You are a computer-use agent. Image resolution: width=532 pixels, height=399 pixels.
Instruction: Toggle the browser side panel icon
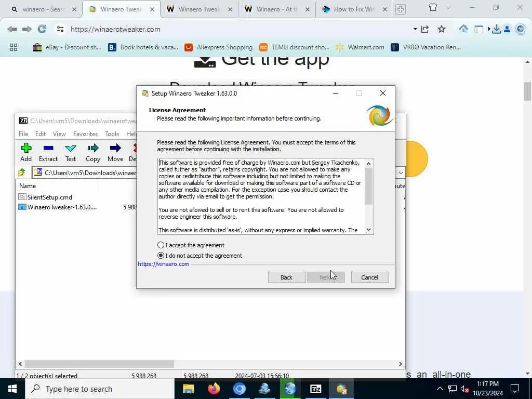pyautogui.click(x=478, y=30)
